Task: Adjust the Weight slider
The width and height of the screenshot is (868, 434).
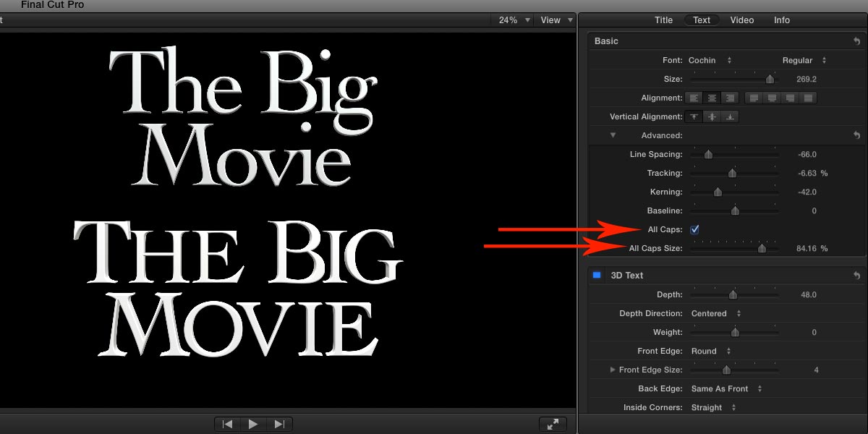Action: pyautogui.click(x=734, y=332)
